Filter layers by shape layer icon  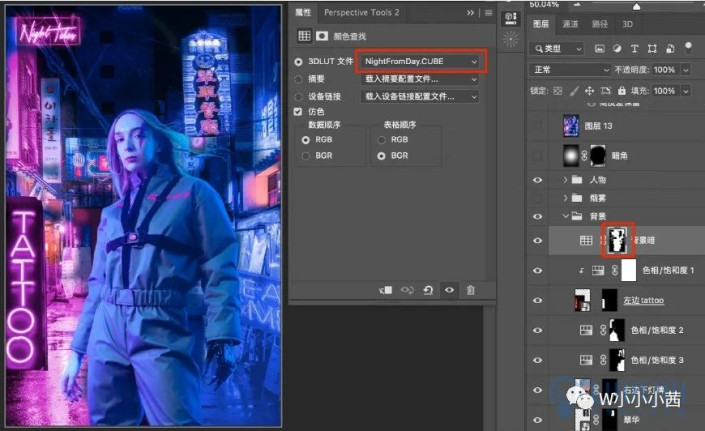click(x=652, y=49)
